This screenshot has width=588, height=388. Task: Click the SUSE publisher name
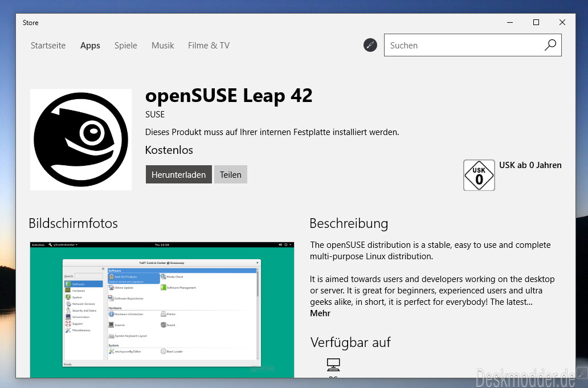pyautogui.click(x=155, y=115)
